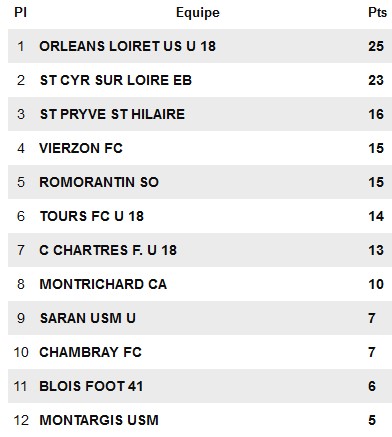Open ST PRYVE ST HILAIRE team

tap(112, 114)
